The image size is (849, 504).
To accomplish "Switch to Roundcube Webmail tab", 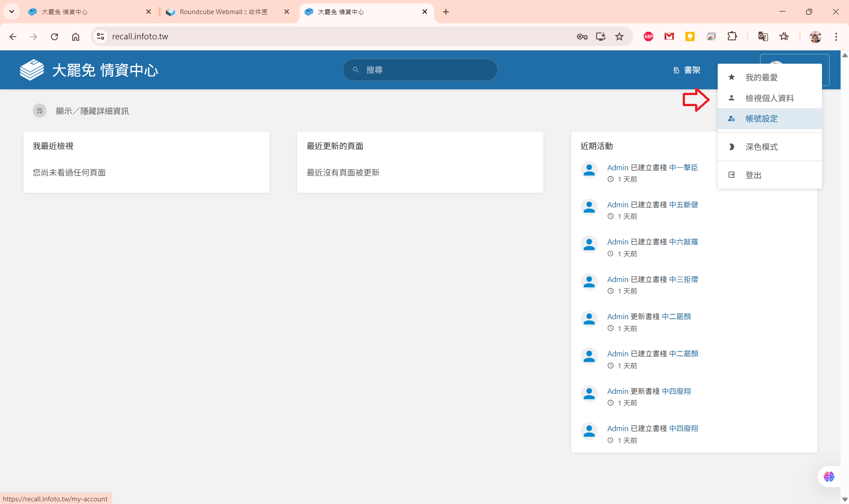I will (x=223, y=12).
